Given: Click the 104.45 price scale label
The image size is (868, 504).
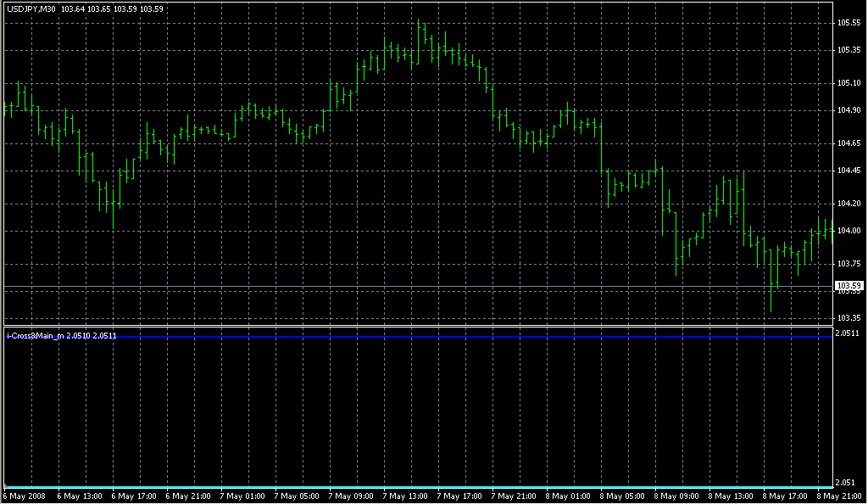Looking at the screenshot, I should tap(849, 171).
